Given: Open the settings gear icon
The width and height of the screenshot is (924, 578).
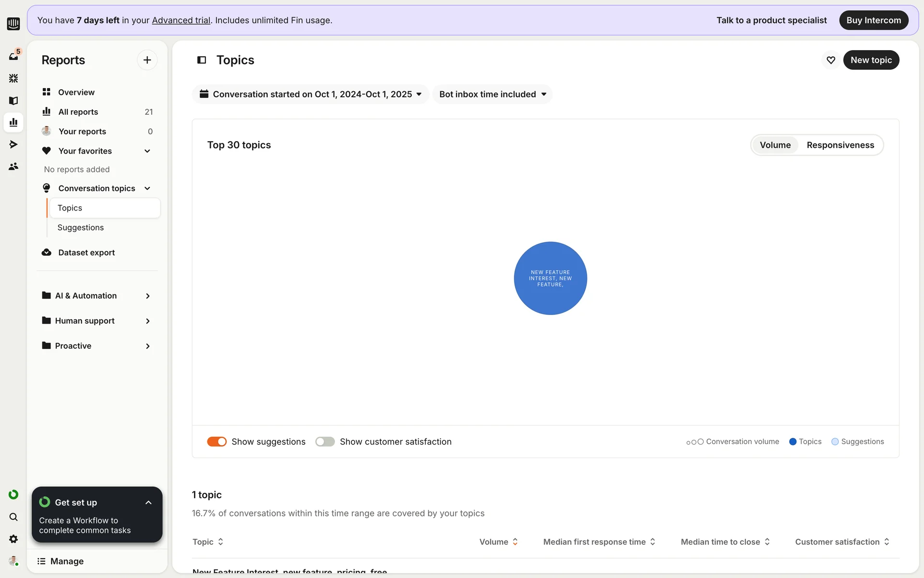Looking at the screenshot, I should [13, 539].
